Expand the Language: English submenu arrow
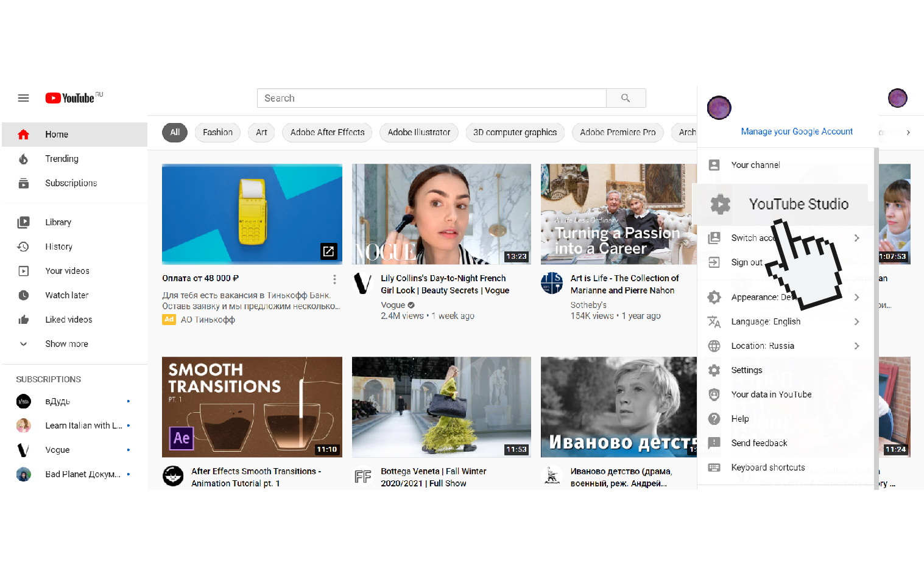The height and width of the screenshot is (571, 924). pyautogui.click(x=857, y=321)
